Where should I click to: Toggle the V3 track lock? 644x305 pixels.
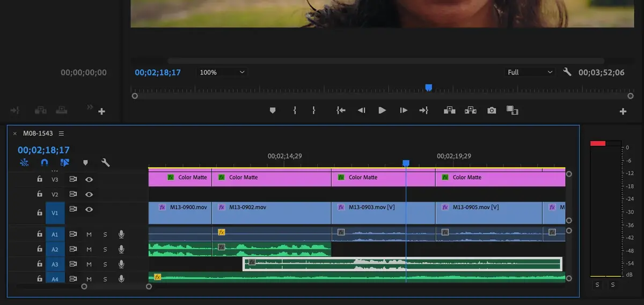tap(39, 180)
